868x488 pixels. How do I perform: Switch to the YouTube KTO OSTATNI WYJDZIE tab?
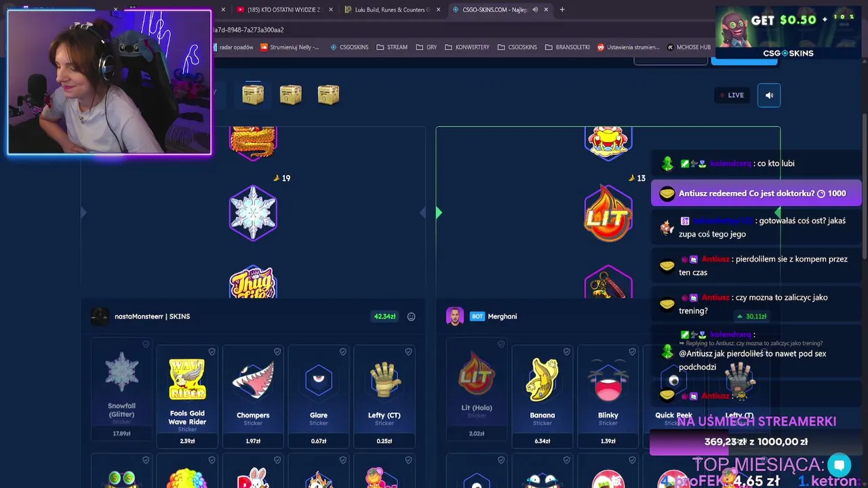[283, 9]
